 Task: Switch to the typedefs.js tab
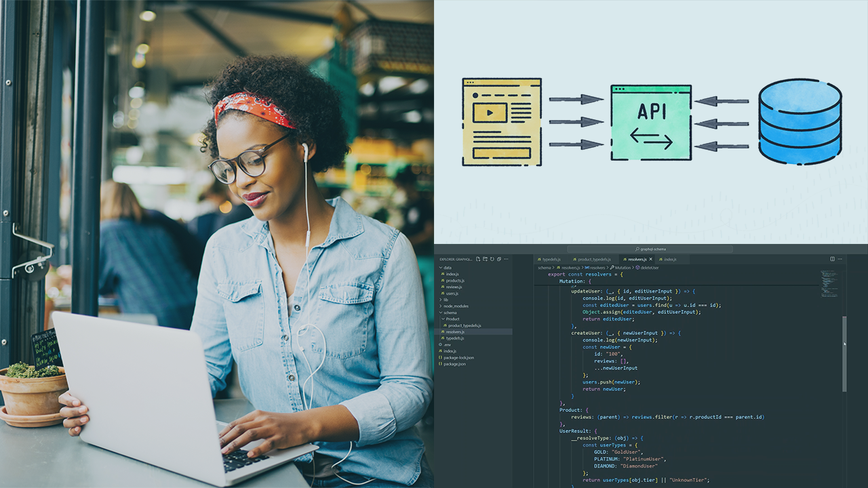point(551,259)
